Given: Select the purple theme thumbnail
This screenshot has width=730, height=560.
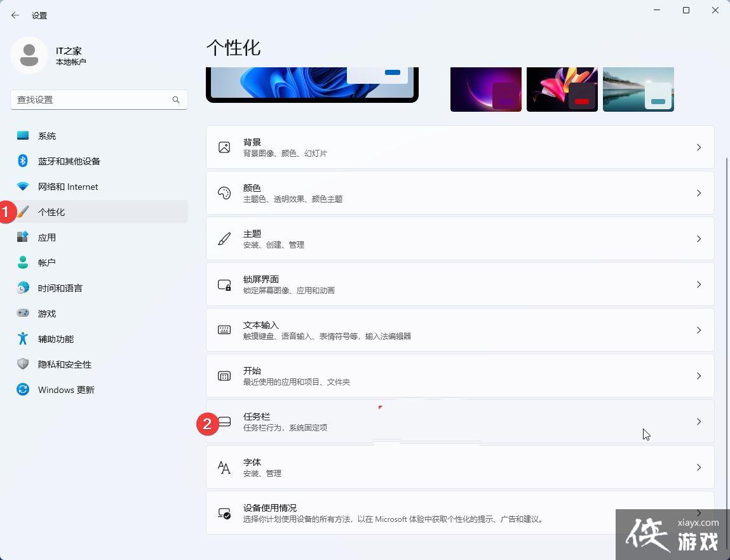Looking at the screenshot, I should tap(485, 89).
